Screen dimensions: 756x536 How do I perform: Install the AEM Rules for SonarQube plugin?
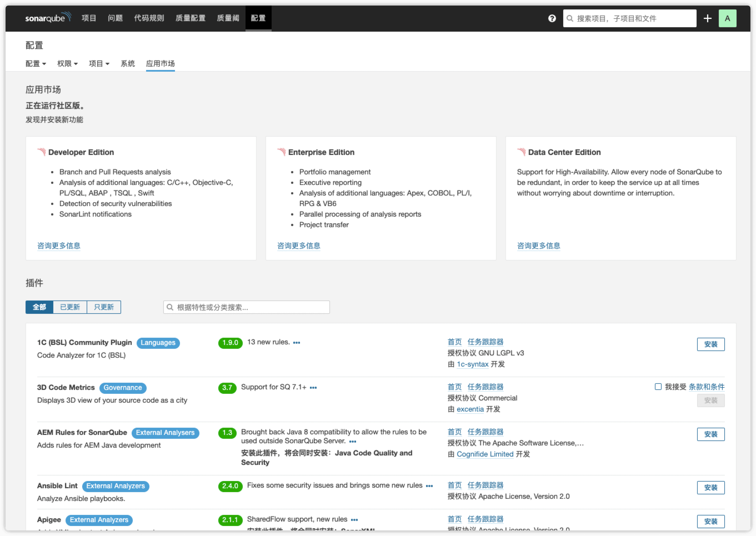pyautogui.click(x=710, y=434)
